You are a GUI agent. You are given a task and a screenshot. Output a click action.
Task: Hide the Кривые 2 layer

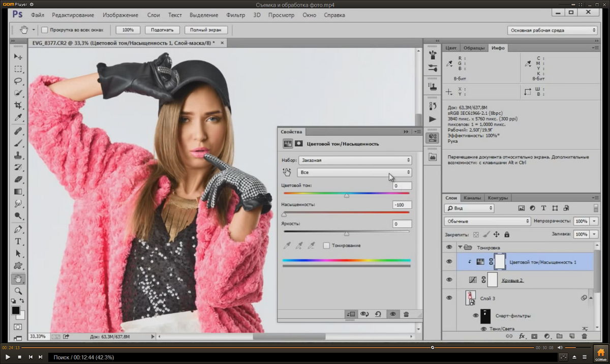(x=449, y=280)
